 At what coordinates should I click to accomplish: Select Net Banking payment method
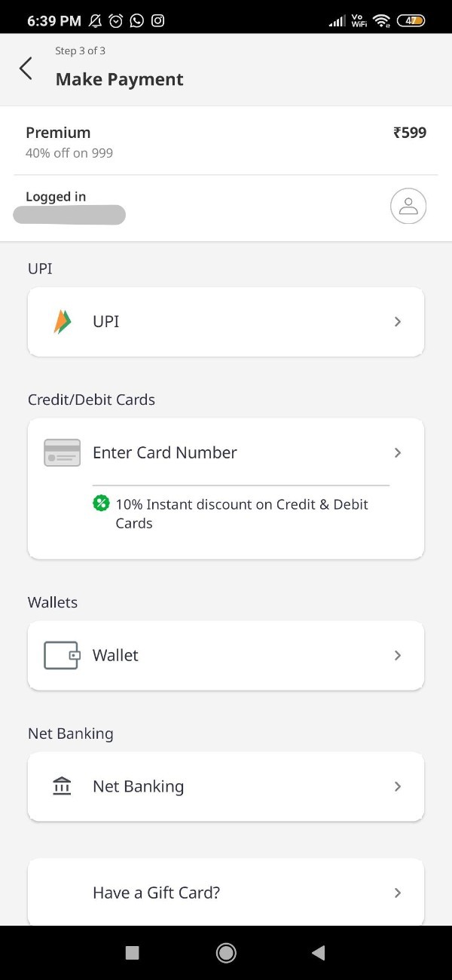[226, 786]
